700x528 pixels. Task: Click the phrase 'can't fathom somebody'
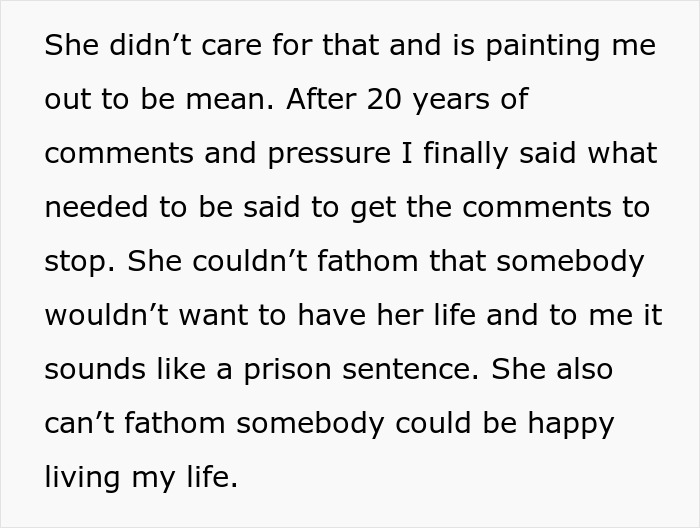(x=214, y=424)
